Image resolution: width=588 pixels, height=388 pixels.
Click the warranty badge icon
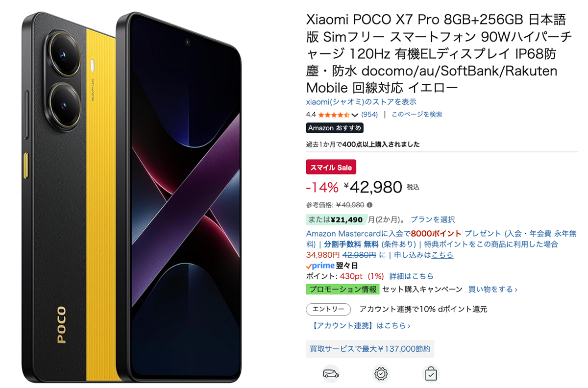(x=381, y=374)
